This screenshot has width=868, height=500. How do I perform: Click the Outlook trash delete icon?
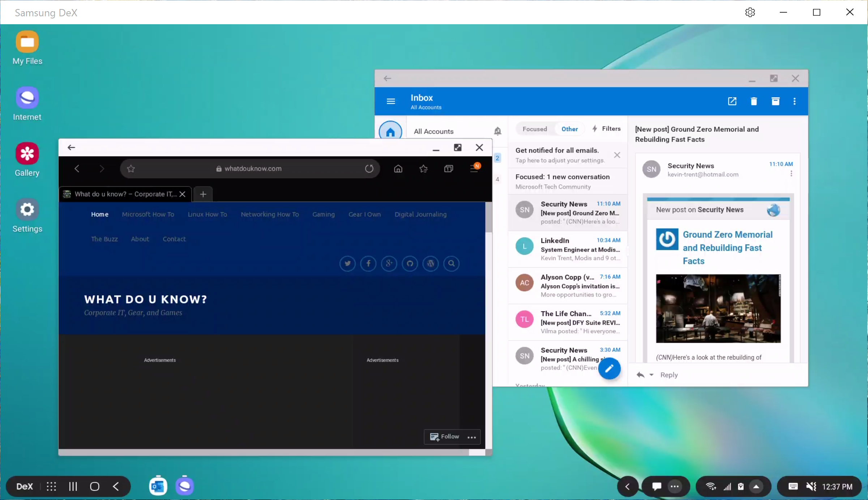(754, 101)
